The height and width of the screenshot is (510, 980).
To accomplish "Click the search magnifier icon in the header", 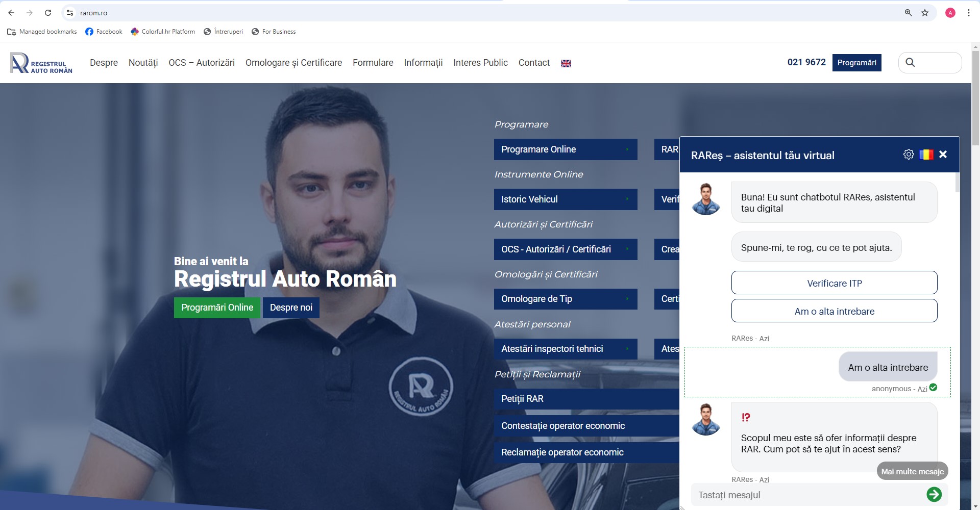I will [x=910, y=62].
